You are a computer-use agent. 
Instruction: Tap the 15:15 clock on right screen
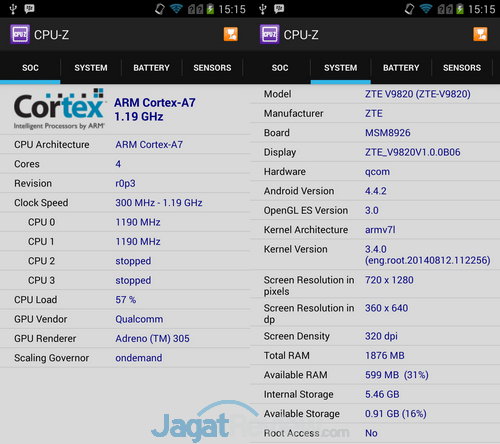pyautogui.click(x=481, y=9)
